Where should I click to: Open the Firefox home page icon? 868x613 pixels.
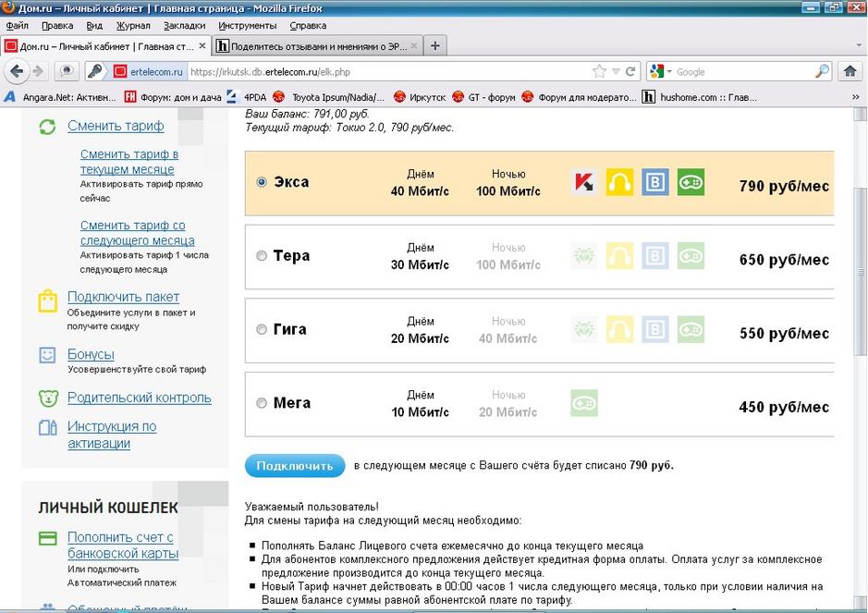point(850,71)
